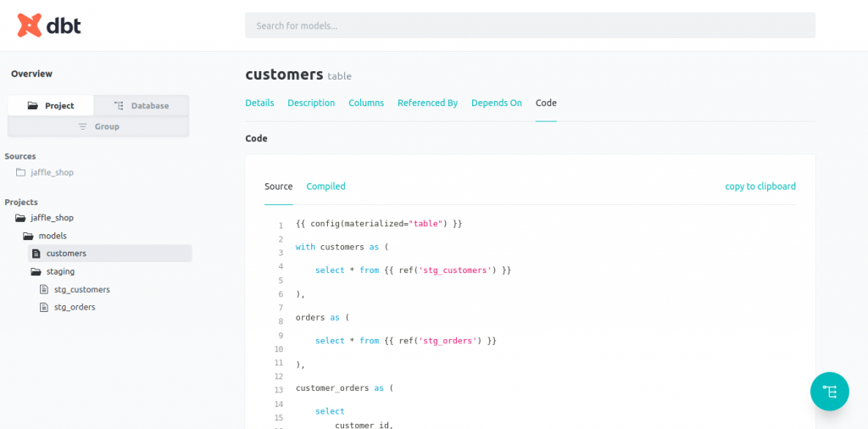Screen dimensions: 868x429
Task: Click copy to clipboard link
Action: 760,187
